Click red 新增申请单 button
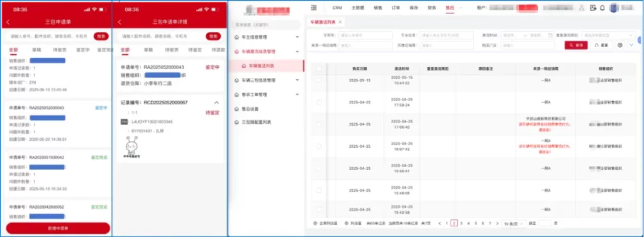 58,228
